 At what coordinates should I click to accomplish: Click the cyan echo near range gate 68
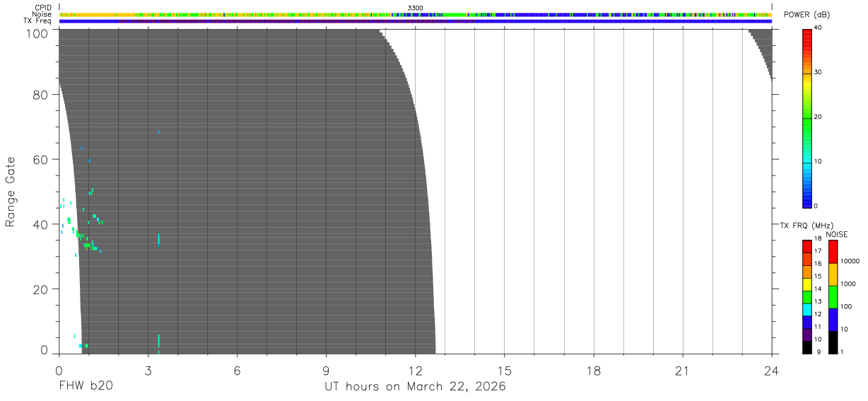[159, 132]
